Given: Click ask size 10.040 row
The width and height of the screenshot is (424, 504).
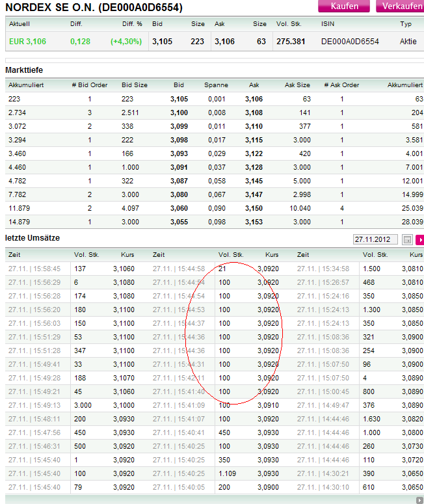Looking at the screenshot, I should (300, 208).
